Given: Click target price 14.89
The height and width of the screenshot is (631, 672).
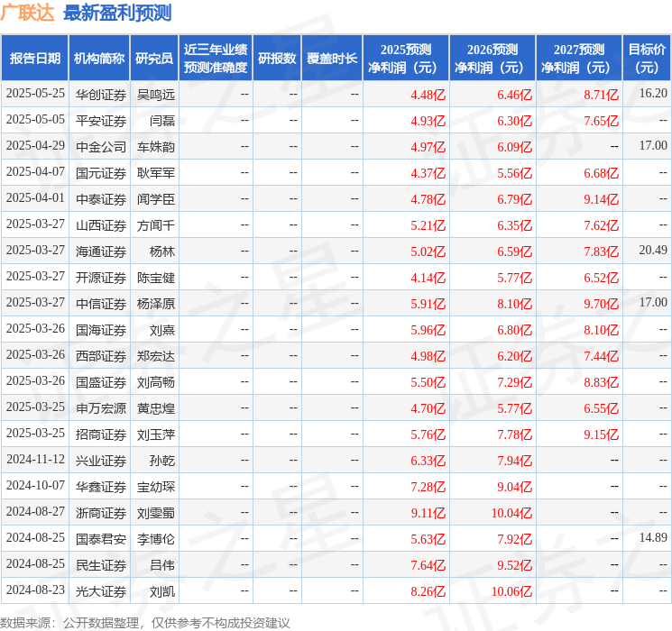Looking at the screenshot, I should [x=653, y=537].
